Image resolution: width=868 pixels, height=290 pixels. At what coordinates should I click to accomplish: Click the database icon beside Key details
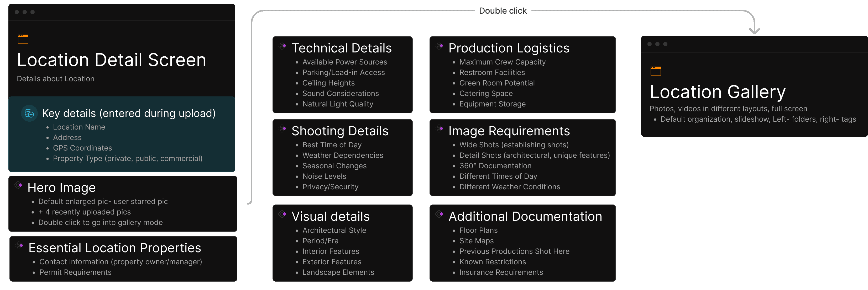click(29, 113)
